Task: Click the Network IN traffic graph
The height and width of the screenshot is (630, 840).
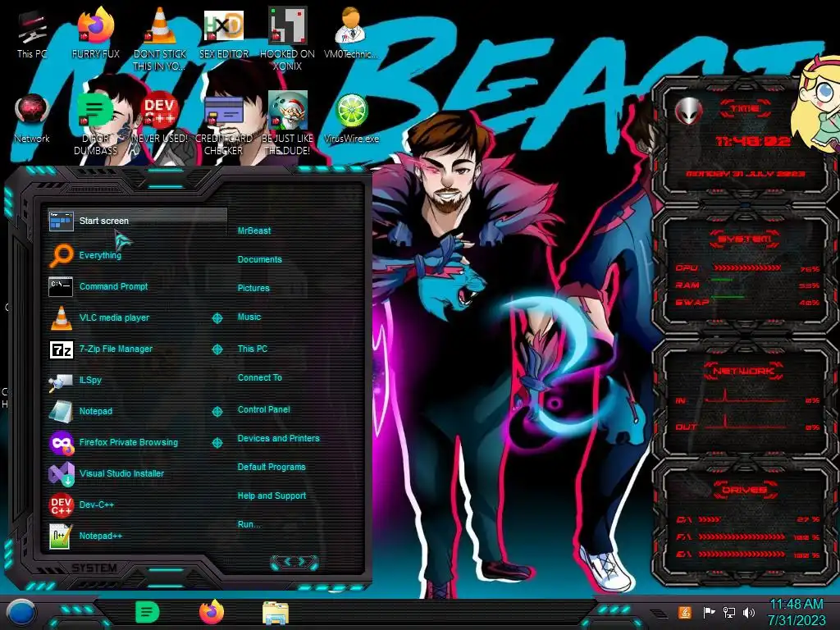Action: click(745, 397)
